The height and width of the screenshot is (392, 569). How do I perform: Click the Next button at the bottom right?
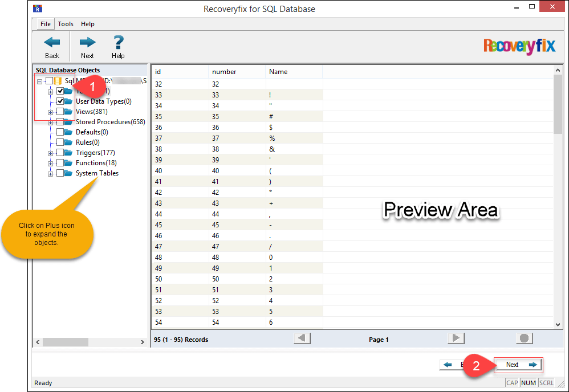point(518,365)
